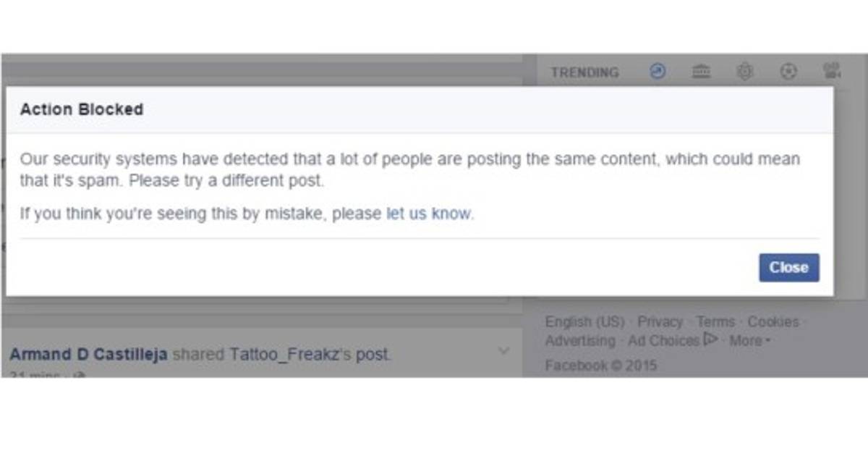The width and height of the screenshot is (868, 456).
Task: Open Armand D Castilleja's profile
Action: pyautogui.click(x=88, y=355)
